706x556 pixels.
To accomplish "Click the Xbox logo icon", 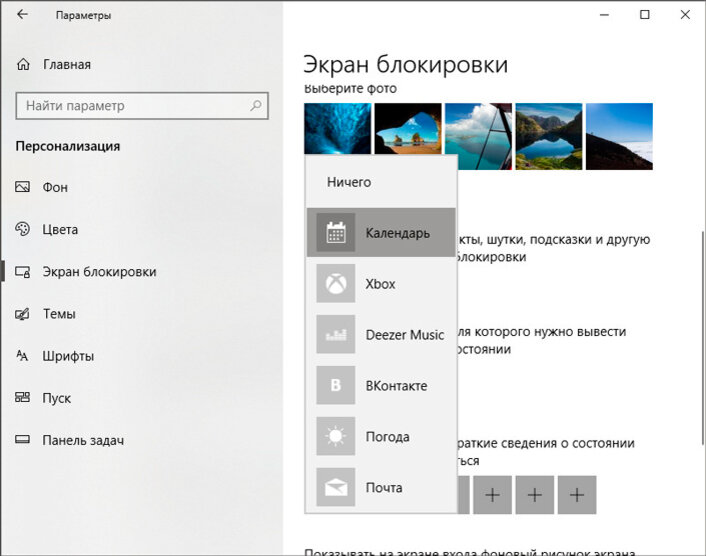I will click(x=335, y=283).
